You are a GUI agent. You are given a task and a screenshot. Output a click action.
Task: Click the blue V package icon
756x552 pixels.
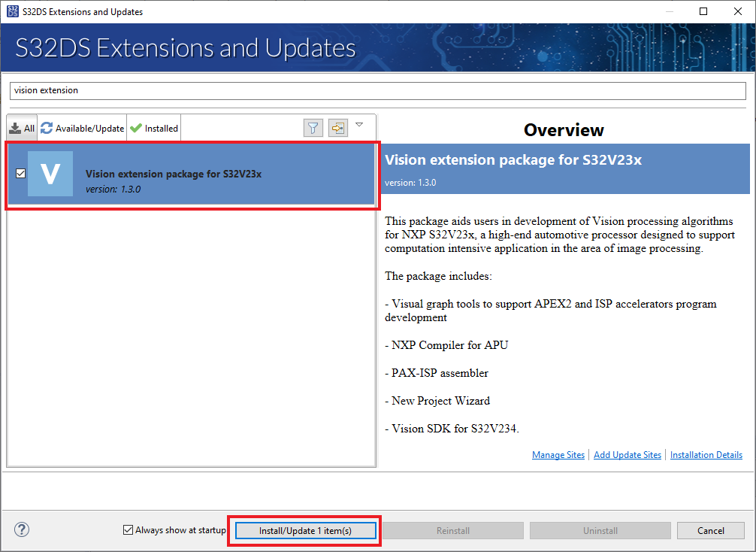click(50, 174)
